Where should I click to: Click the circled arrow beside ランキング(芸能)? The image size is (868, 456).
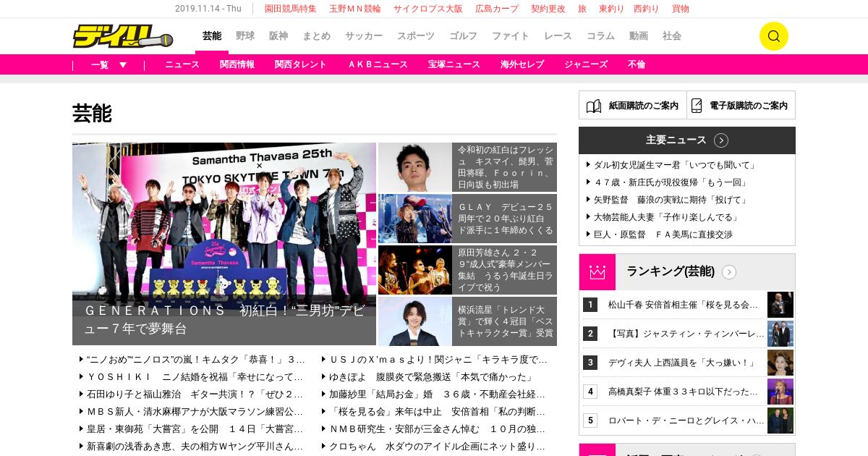point(729,272)
